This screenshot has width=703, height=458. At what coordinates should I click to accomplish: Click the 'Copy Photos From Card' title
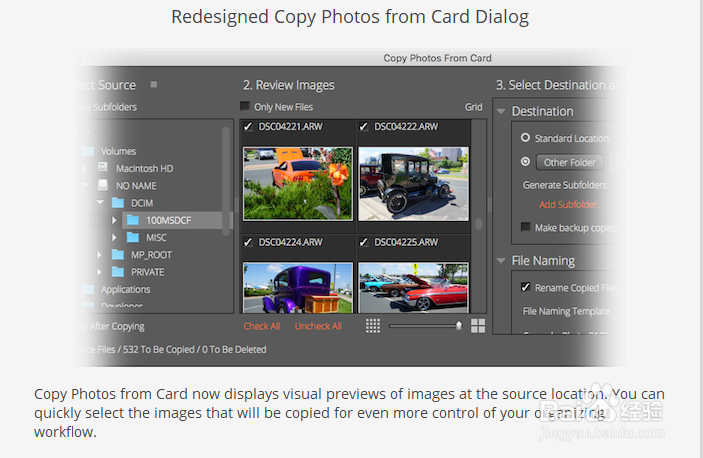[x=437, y=58]
